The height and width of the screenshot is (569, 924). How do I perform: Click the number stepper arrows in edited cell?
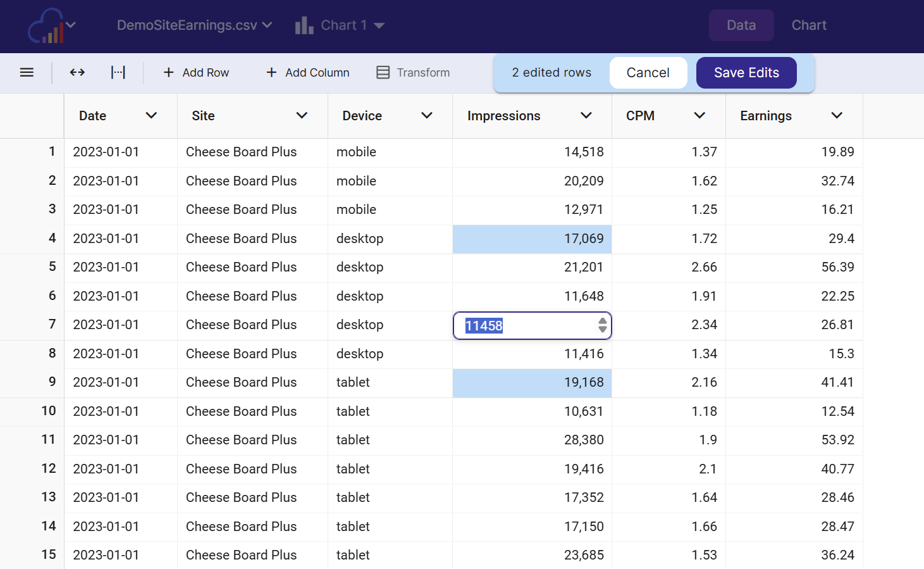(603, 325)
